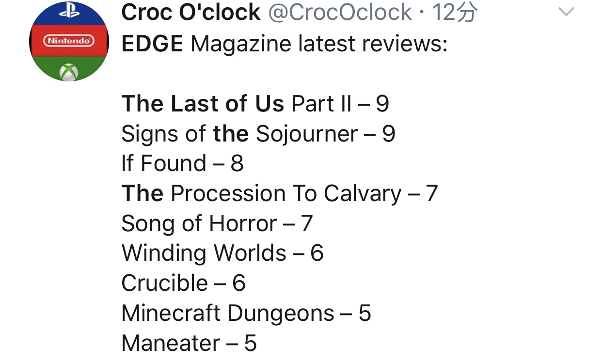The height and width of the screenshot is (364, 602).
Task: Select the 'Magazine latest reviews:' text
Action: (x=318, y=44)
